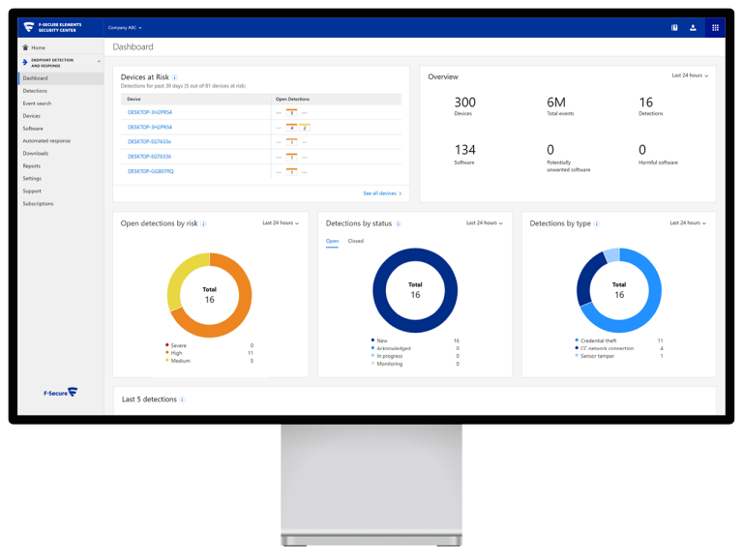Open the Company ABC dropdown
The height and width of the screenshot is (560, 743).
pyautogui.click(x=125, y=28)
